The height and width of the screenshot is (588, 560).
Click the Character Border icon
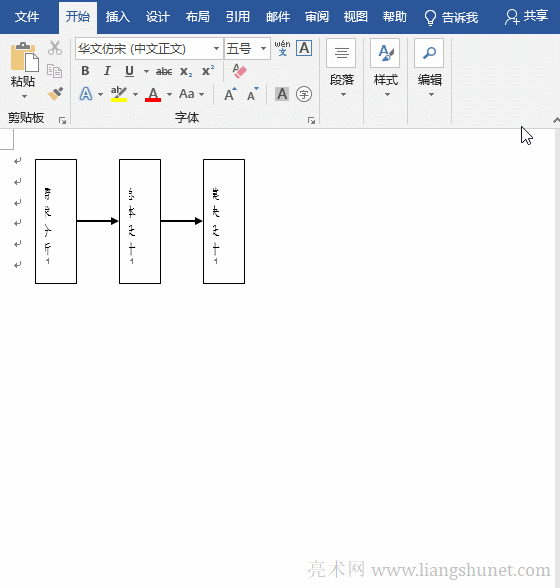point(304,48)
